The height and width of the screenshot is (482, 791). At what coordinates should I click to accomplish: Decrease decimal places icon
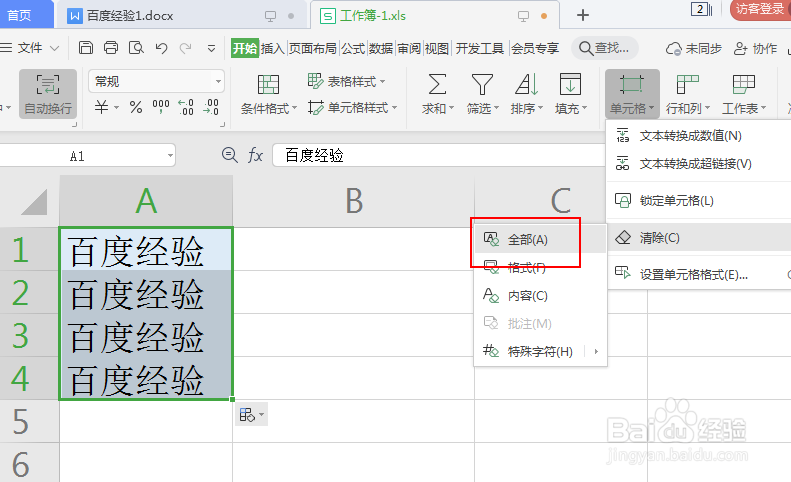[211, 107]
